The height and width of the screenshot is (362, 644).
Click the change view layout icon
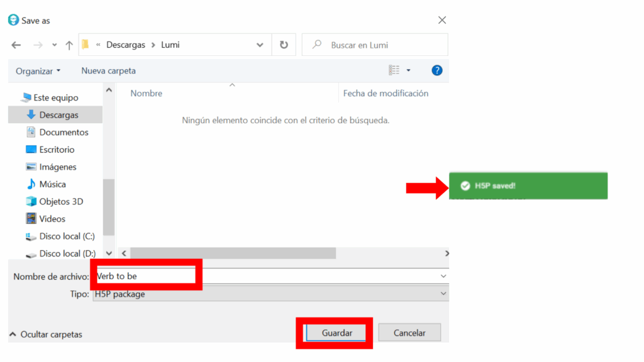tap(394, 70)
